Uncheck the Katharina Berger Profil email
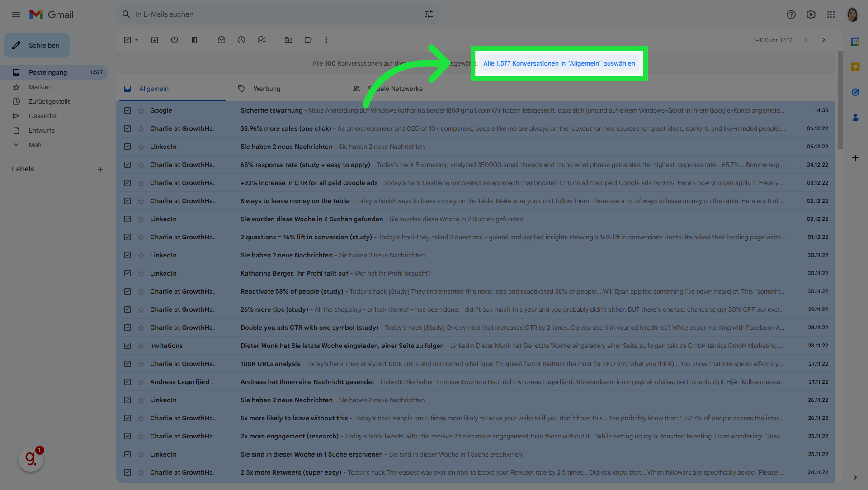This screenshot has height=490, width=868. (127, 273)
